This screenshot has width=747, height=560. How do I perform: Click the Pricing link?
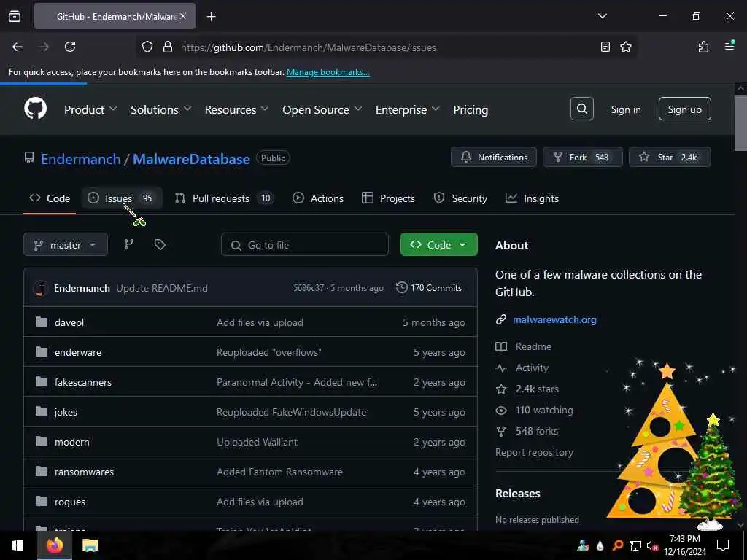coord(471,109)
